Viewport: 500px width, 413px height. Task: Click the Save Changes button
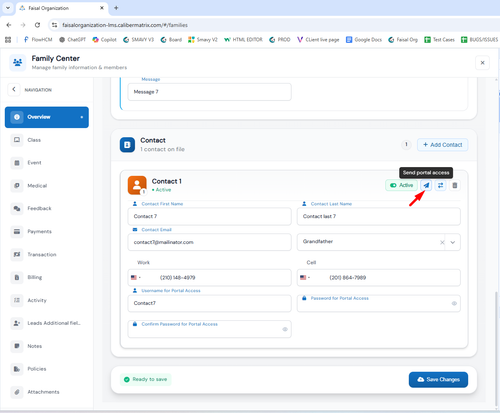tap(438, 379)
